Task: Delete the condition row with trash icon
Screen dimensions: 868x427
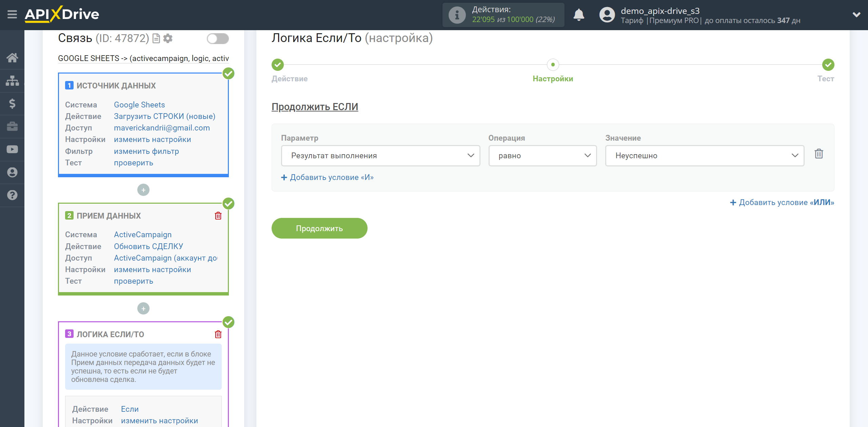Action: coord(819,154)
